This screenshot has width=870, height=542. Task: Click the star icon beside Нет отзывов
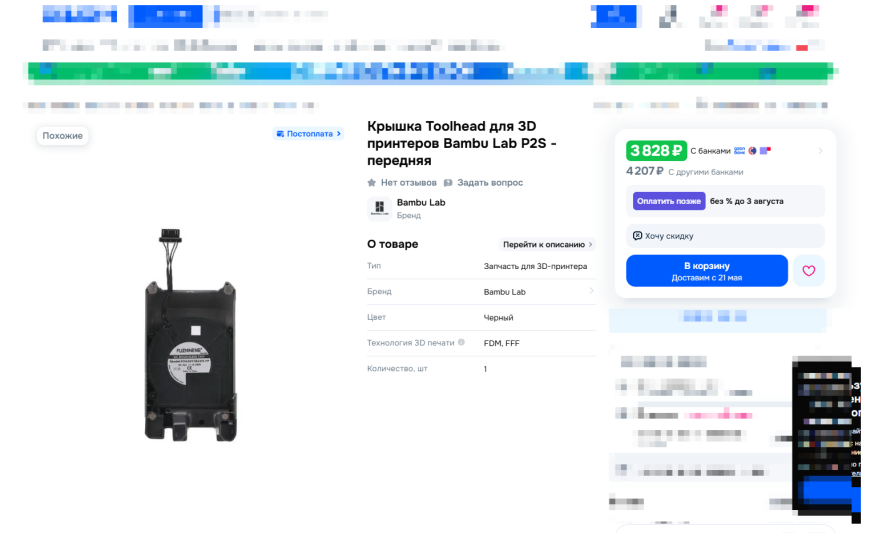point(372,183)
